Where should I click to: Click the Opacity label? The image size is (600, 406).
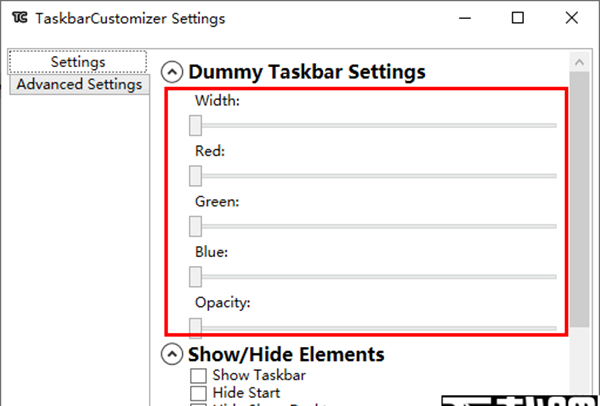pyautogui.click(x=223, y=303)
